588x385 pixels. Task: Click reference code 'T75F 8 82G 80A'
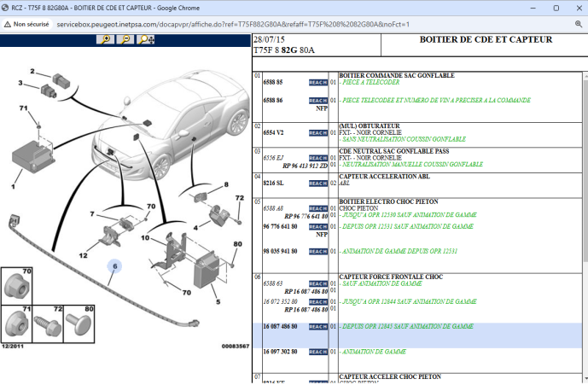[284, 50]
